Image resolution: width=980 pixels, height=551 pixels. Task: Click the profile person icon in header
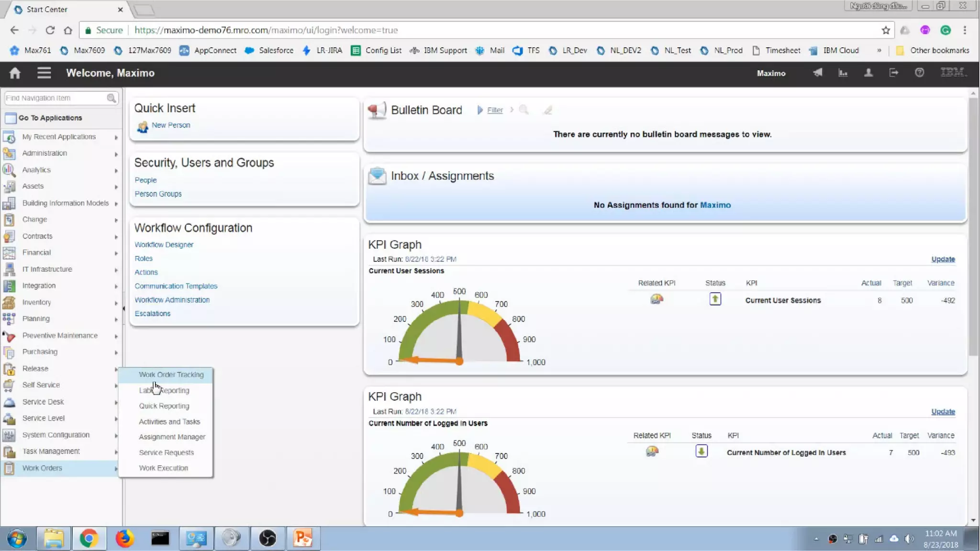click(x=868, y=73)
